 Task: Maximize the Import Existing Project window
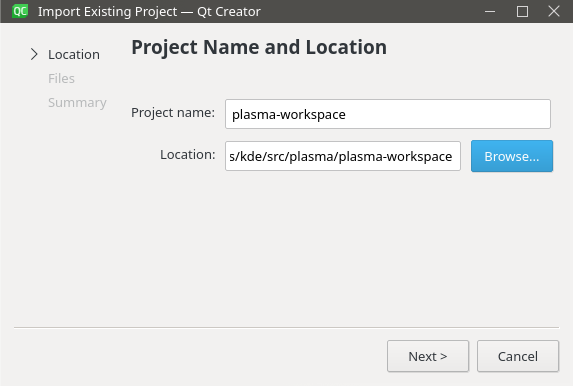coord(522,11)
